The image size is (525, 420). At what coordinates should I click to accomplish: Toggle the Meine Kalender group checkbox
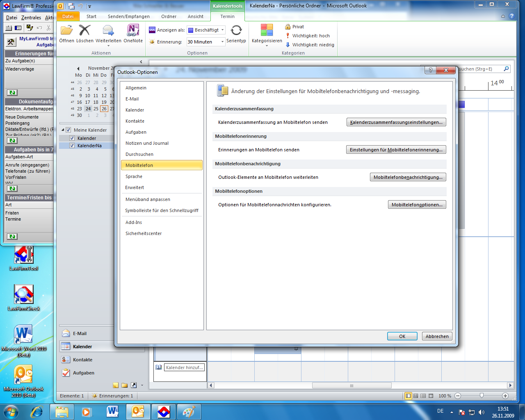point(68,130)
